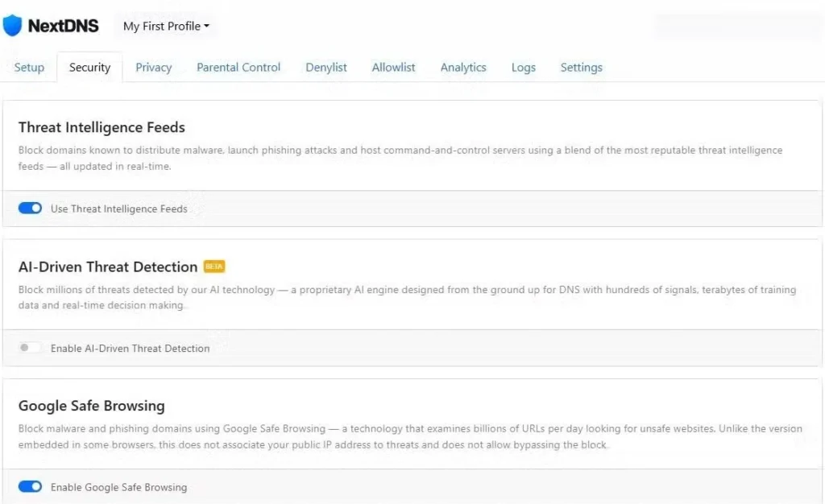Enable the AI-Driven Threat Detection toggle

(30, 348)
